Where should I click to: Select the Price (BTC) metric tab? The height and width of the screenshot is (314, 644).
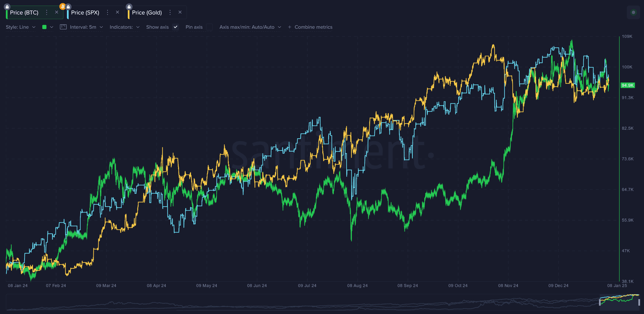[x=24, y=13]
